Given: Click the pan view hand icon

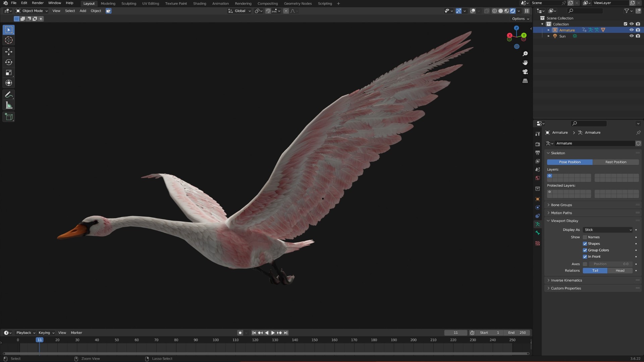Looking at the screenshot, I should click(x=525, y=63).
